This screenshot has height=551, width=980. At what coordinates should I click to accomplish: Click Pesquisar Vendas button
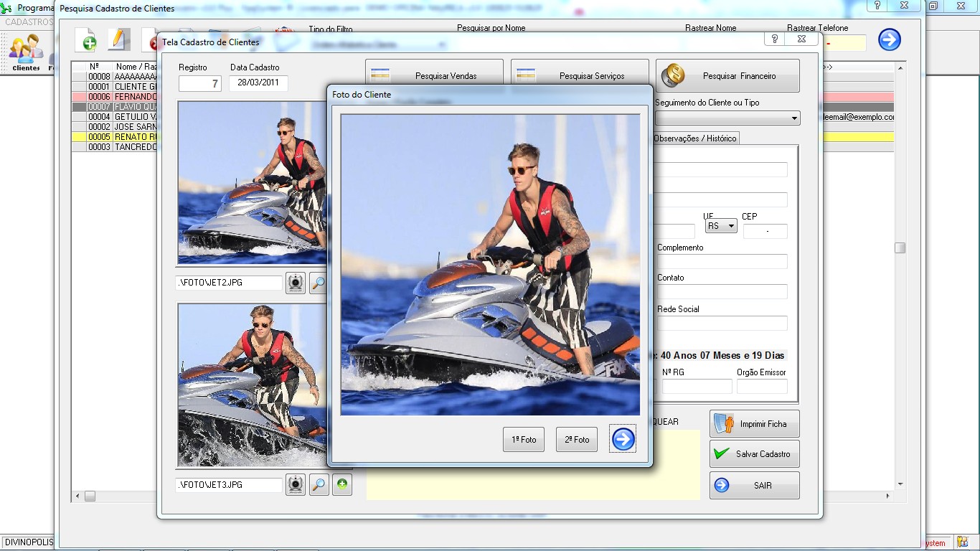coord(435,75)
